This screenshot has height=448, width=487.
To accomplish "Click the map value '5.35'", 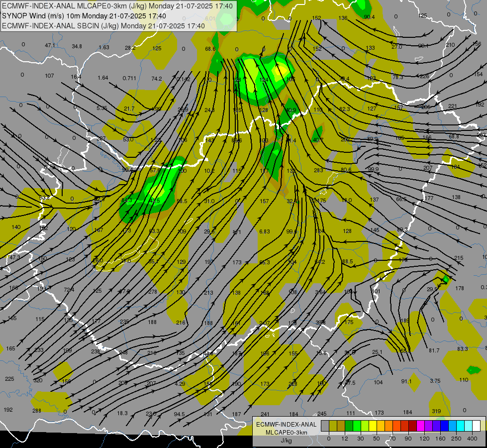I will point(101,108).
